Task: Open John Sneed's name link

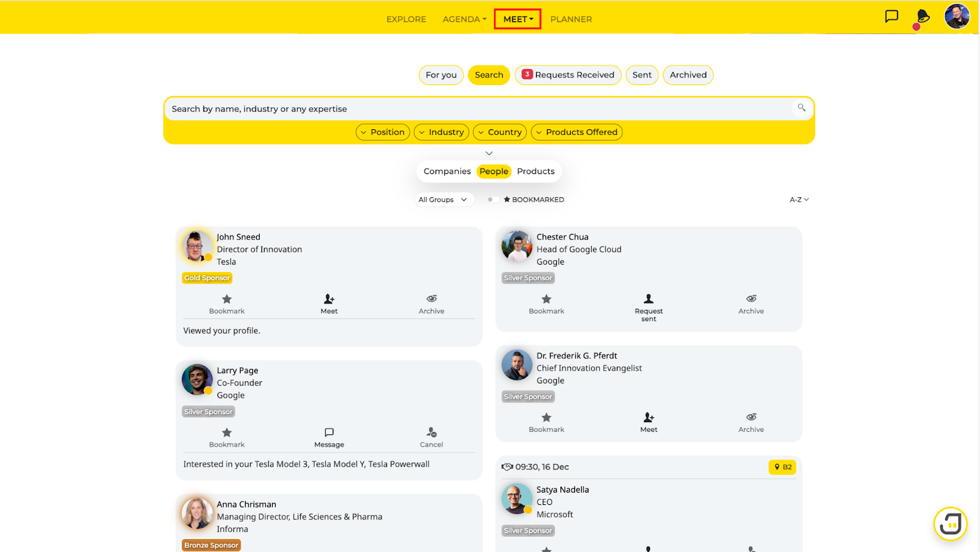Action: (238, 237)
